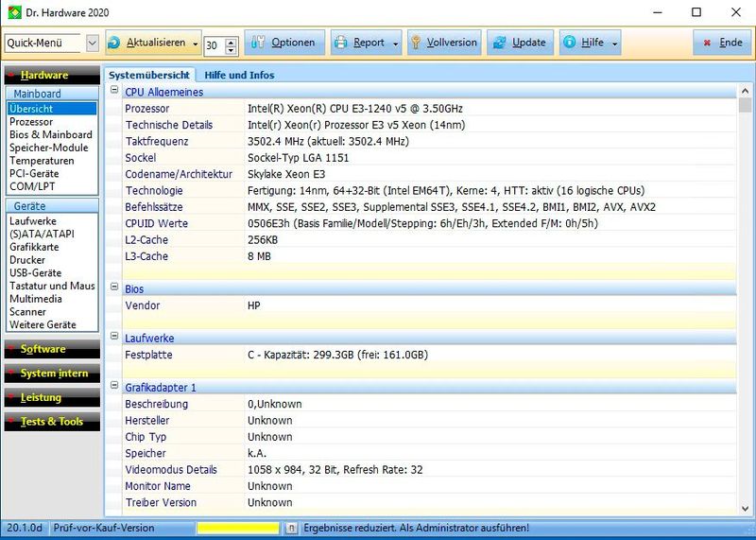Click the Aktualisieren refresh icon
756x540 pixels.
pos(114,43)
